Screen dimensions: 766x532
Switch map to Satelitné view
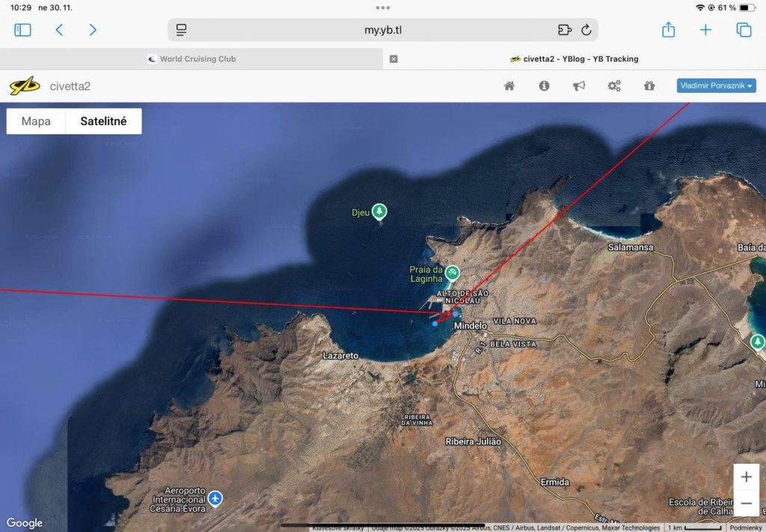click(x=103, y=121)
